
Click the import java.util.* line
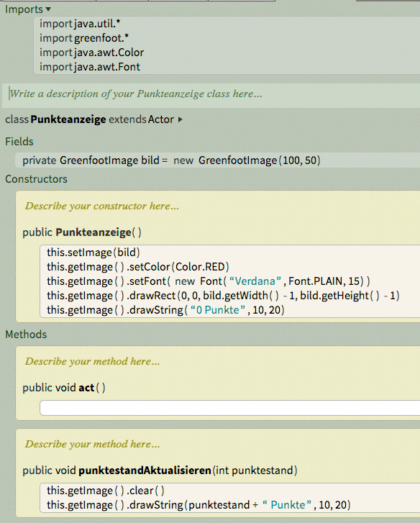pyautogui.click(x=80, y=24)
